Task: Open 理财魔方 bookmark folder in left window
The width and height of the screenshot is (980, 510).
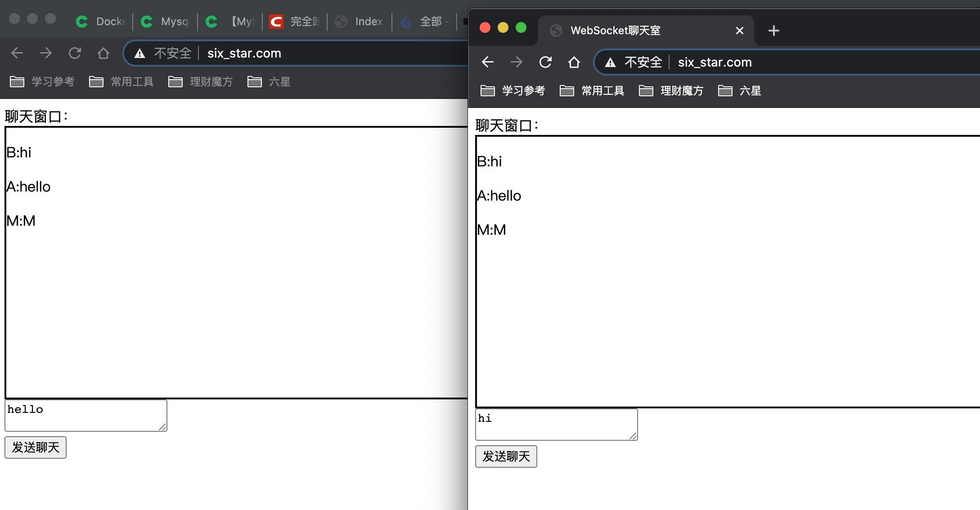Action: click(x=201, y=82)
